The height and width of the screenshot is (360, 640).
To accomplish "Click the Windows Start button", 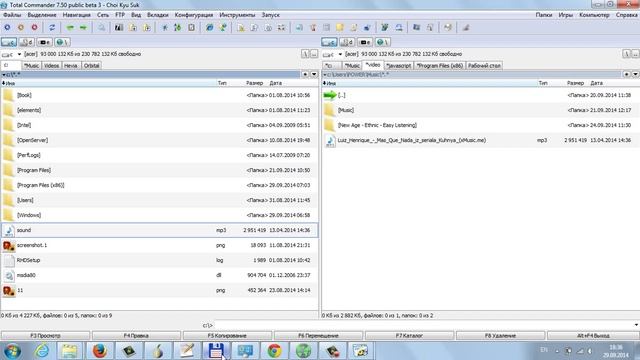I will point(12,351).
